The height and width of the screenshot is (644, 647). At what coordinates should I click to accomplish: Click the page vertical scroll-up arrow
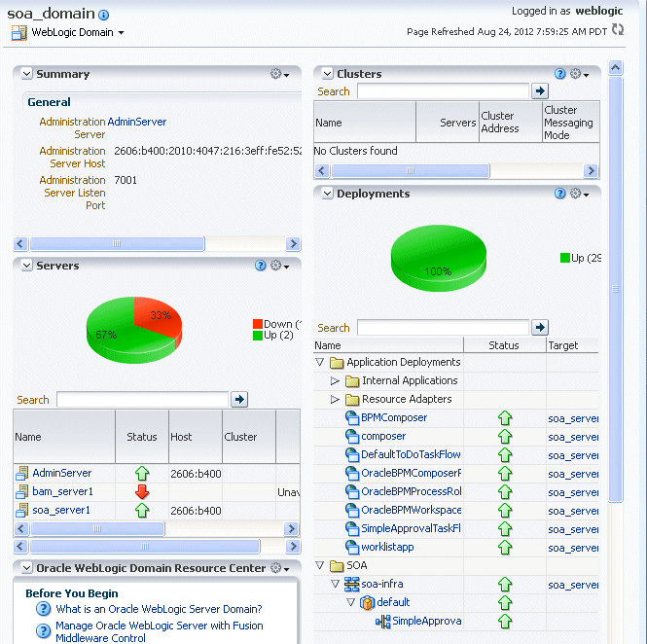tap(615, 68)
